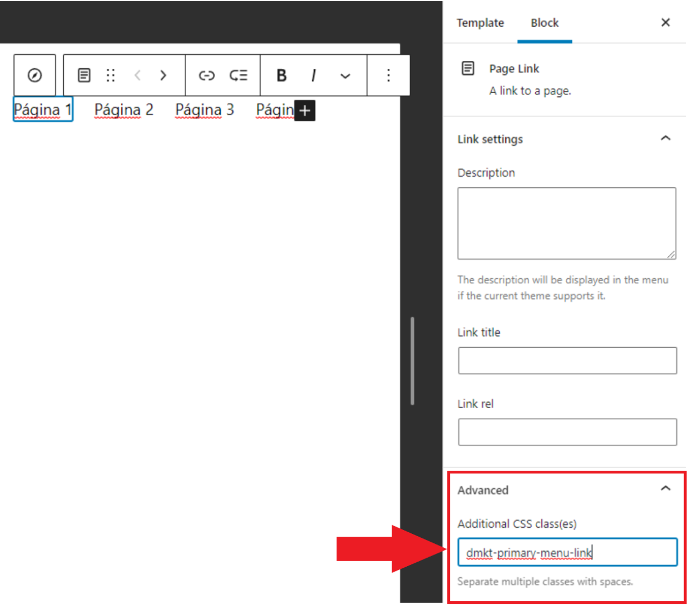Click the Link title input field

click(x=567, y=360)
